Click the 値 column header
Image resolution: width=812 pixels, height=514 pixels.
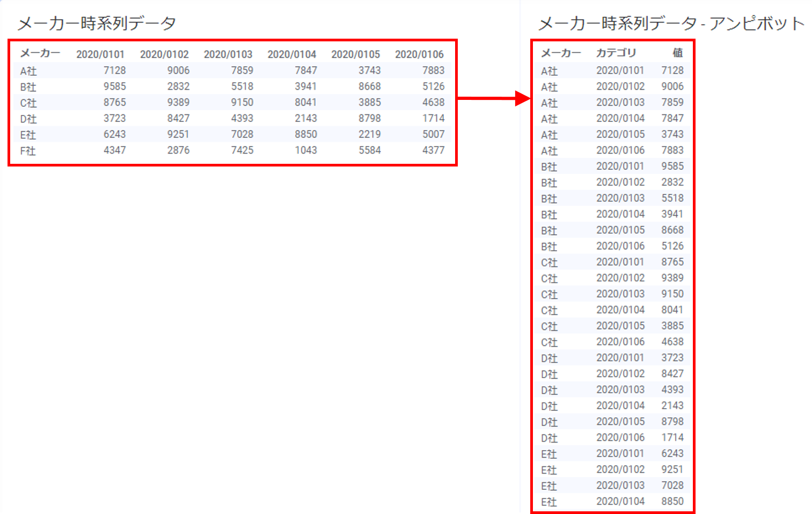pos(677,53)
